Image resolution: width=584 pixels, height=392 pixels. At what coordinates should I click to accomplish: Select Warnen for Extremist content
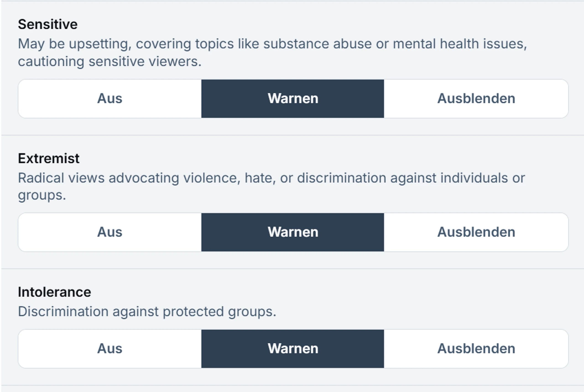tap(293, 232)
